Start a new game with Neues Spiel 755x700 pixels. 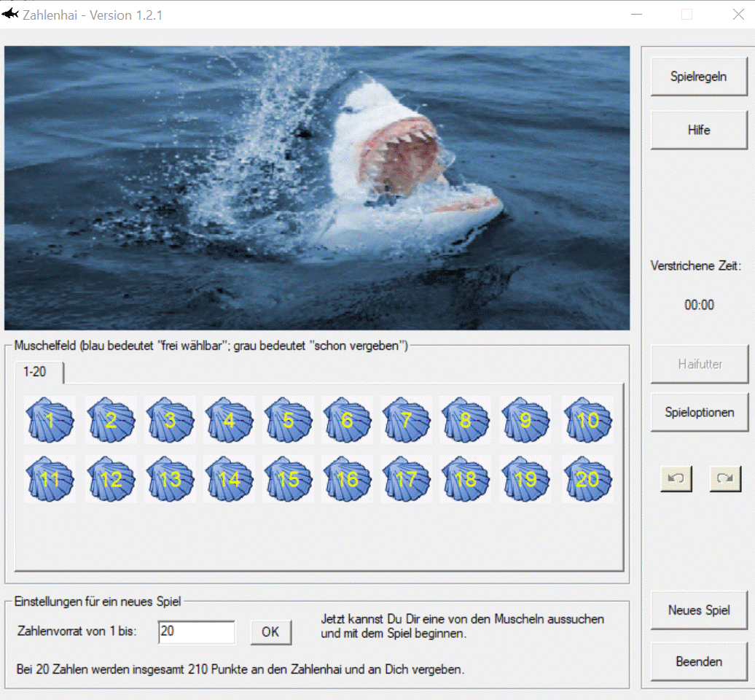(x=699, y=610)
